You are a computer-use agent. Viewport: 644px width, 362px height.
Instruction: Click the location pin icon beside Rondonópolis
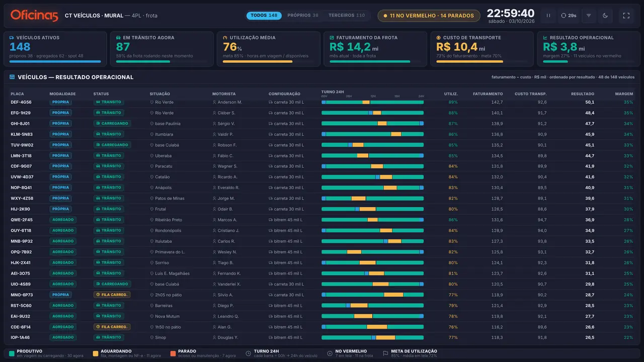pyautogui.click(x=151, y=231)
